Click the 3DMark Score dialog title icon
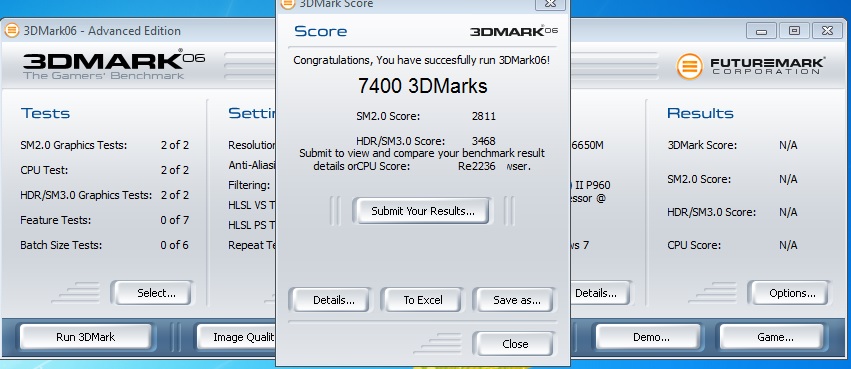This screenshot has width=851, height=369. point(287,3)
